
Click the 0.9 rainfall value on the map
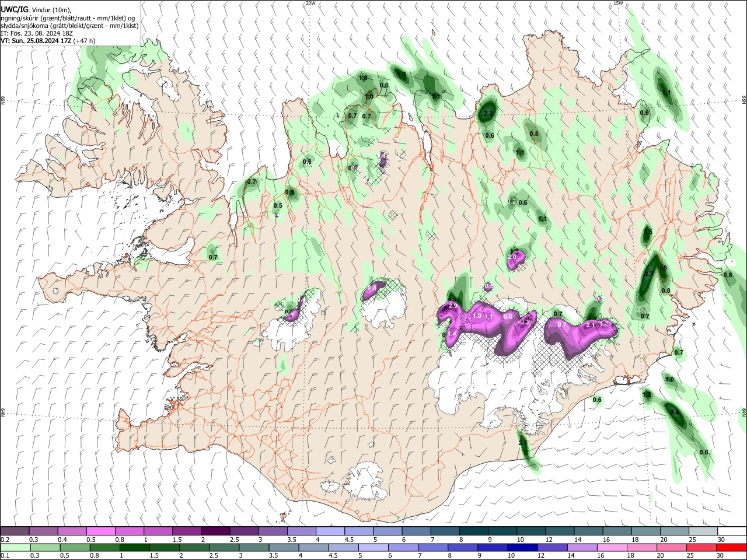point(289,192)
